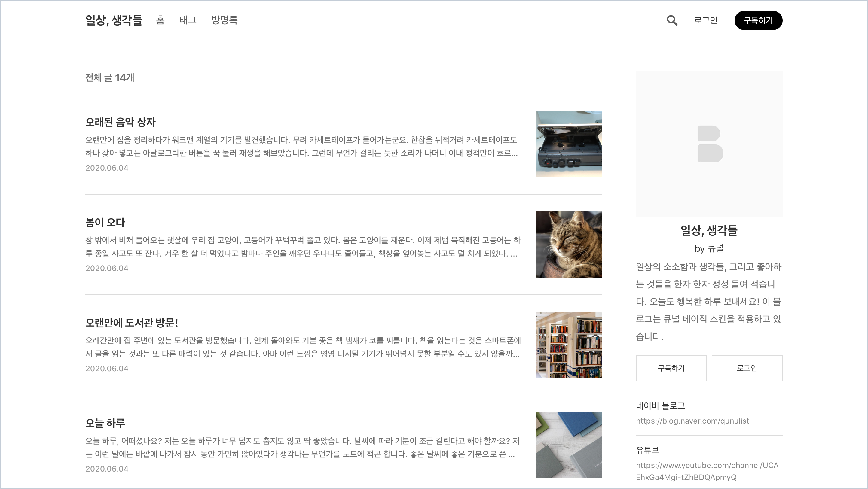Open the YouTube channel URL link
Screen dimensions: 868x489
click(707, 471)
